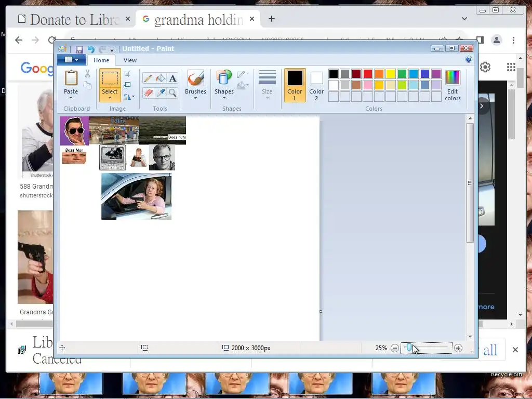This screenshot has height=399, width=532.
Task: Dismiss Chrome downloads bar with X
Action: click(x=515, y=350)
